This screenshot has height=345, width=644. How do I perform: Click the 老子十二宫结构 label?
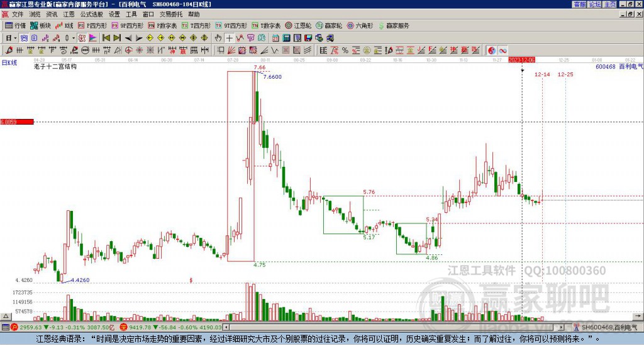(55, 66)
